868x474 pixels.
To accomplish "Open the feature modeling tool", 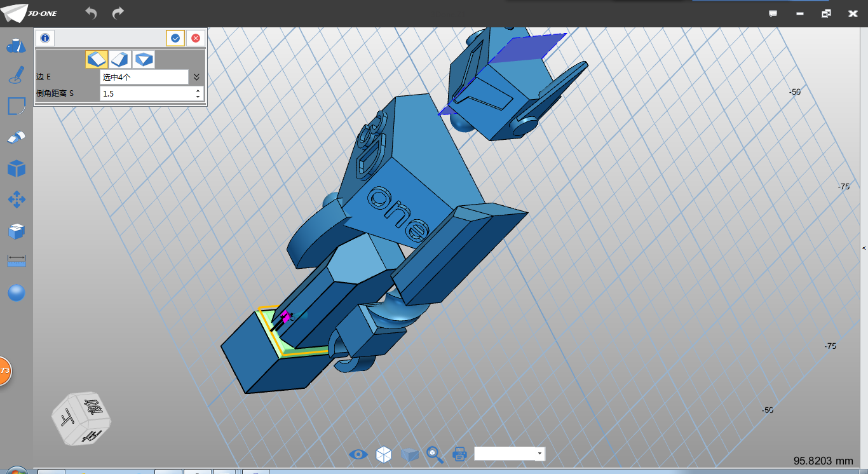I will (16, 137).
